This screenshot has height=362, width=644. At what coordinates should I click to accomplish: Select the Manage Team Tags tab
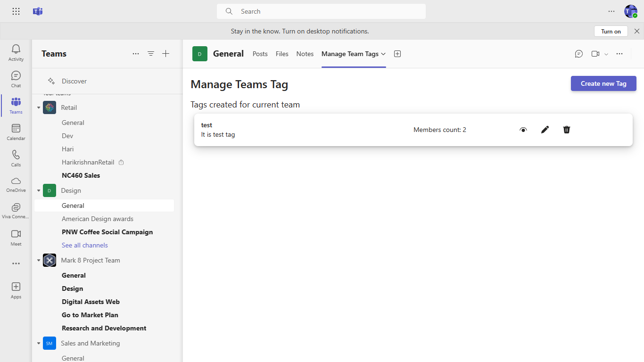click(350, 54)
